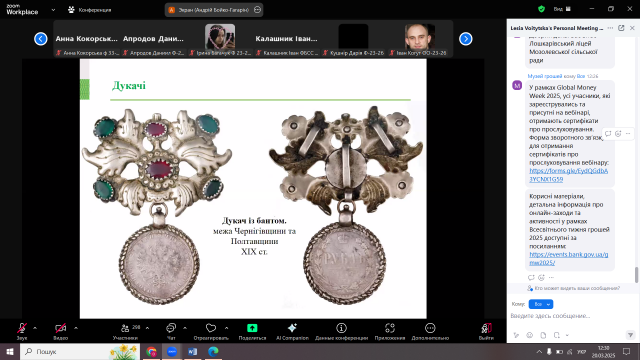Click 'Кто может видеть ваши сообщения?'
Image resolution: width=640 pixels, height=360 pixels.
coord(577,288)
